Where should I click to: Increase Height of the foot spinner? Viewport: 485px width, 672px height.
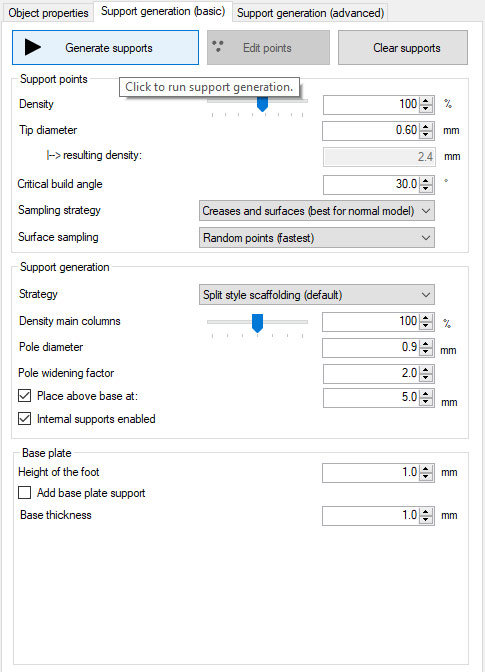426,469
